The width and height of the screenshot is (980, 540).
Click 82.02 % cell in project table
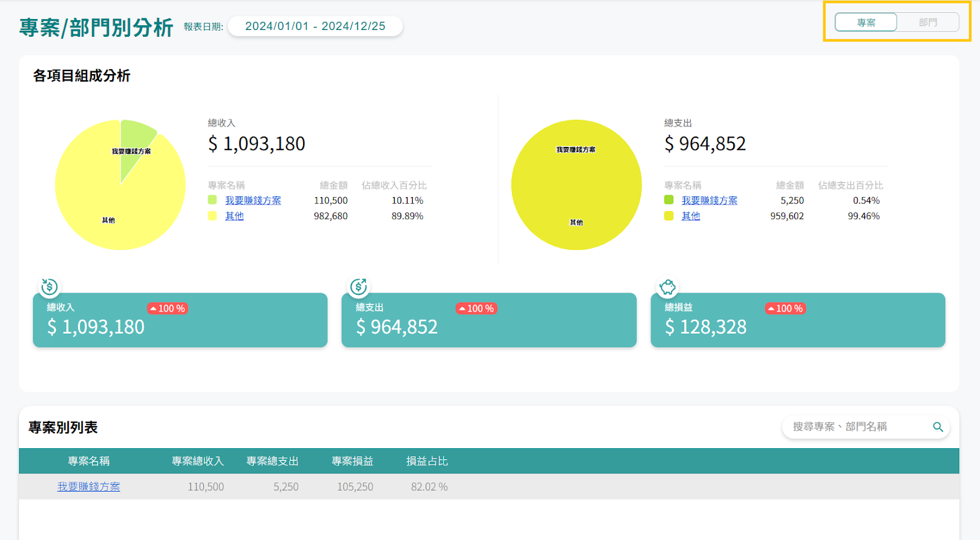point(429,487)
